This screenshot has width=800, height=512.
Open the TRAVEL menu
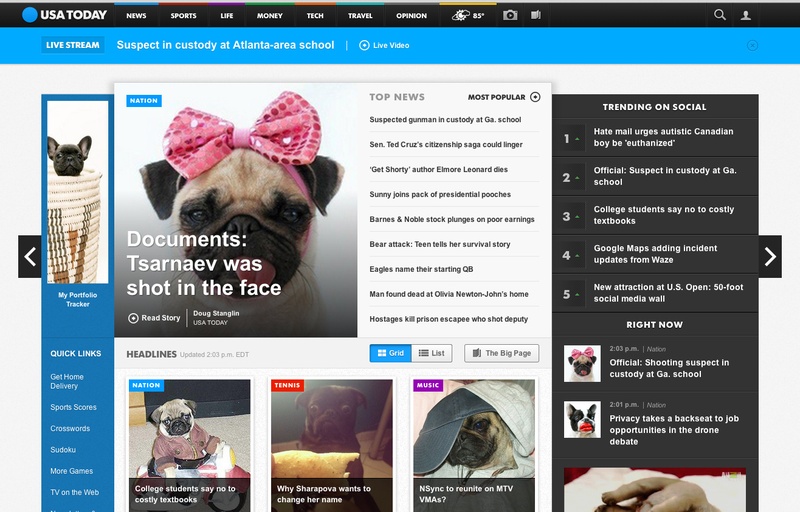point(360,16)
